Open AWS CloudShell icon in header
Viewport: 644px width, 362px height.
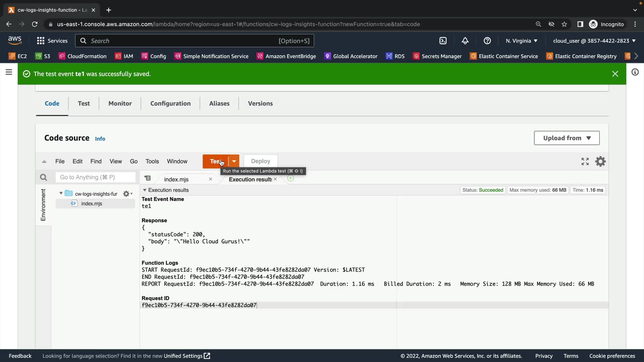(x=443, y=41)
